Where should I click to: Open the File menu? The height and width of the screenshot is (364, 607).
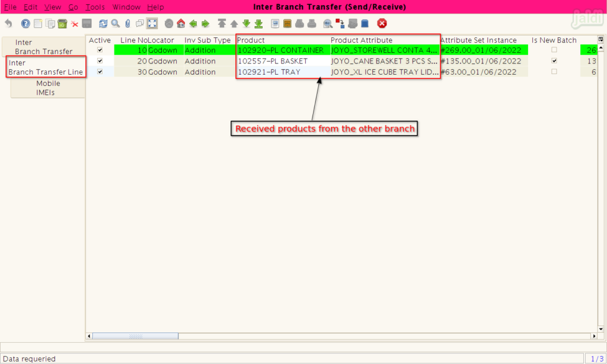coord(10,7)
